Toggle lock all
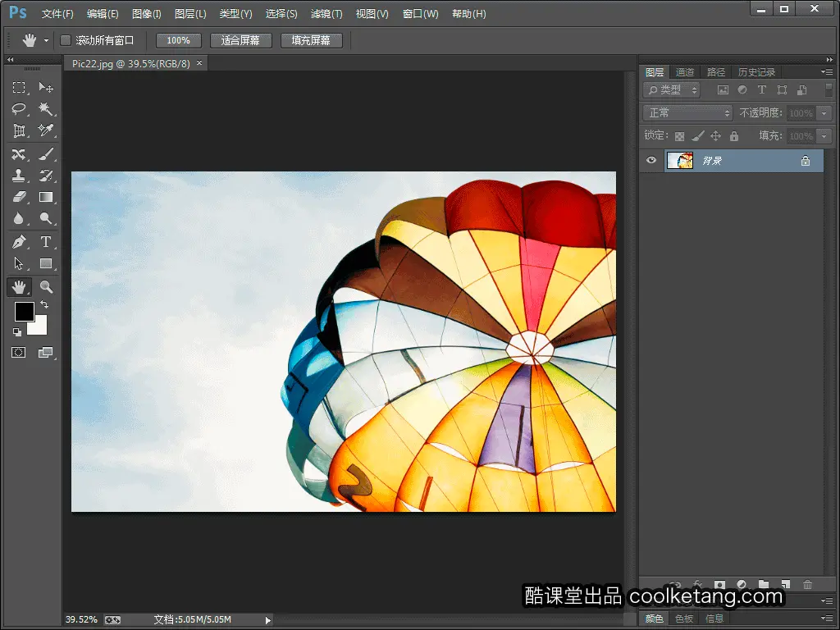This screenshot has width=840, height=630. (x=734, y=136)
